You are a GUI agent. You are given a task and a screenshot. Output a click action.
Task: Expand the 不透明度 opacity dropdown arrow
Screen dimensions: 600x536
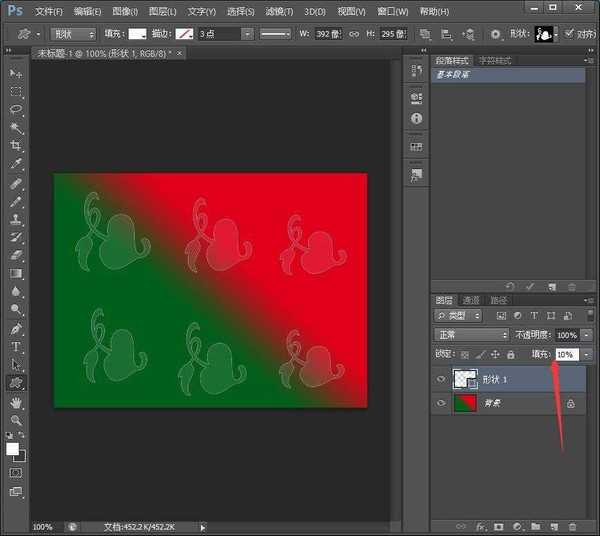coord(586,335)
